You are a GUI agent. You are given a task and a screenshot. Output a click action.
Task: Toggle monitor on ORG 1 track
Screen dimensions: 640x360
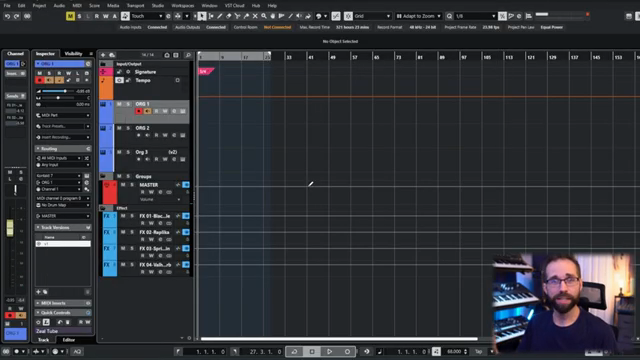147,111
